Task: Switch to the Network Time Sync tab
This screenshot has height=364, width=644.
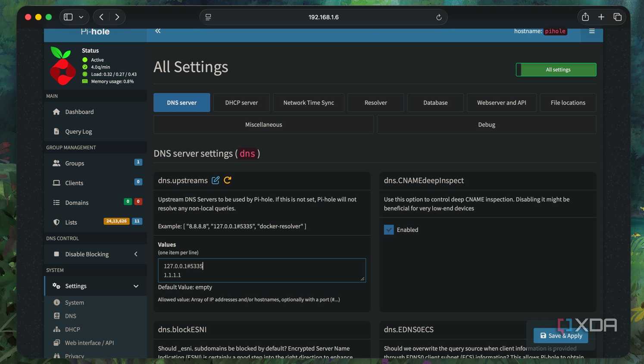Action: point(309,103)
